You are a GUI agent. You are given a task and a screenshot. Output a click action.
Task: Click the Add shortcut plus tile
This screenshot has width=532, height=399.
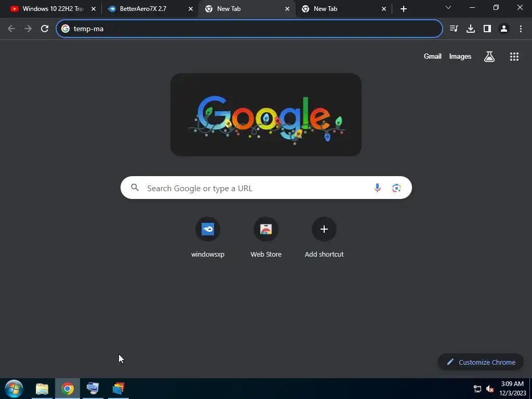click(x=324, y=237)
